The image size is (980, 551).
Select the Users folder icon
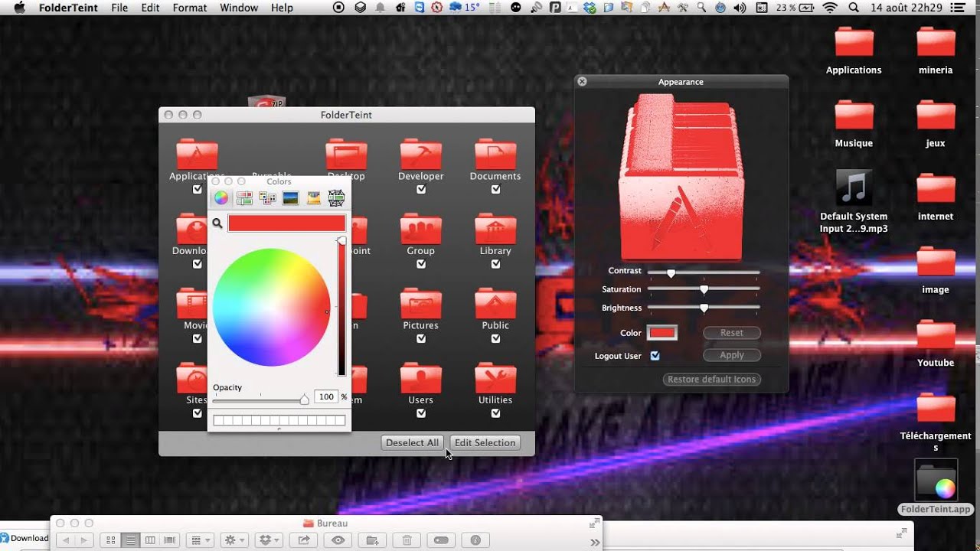pyautogui.click(x=420, y=378)
